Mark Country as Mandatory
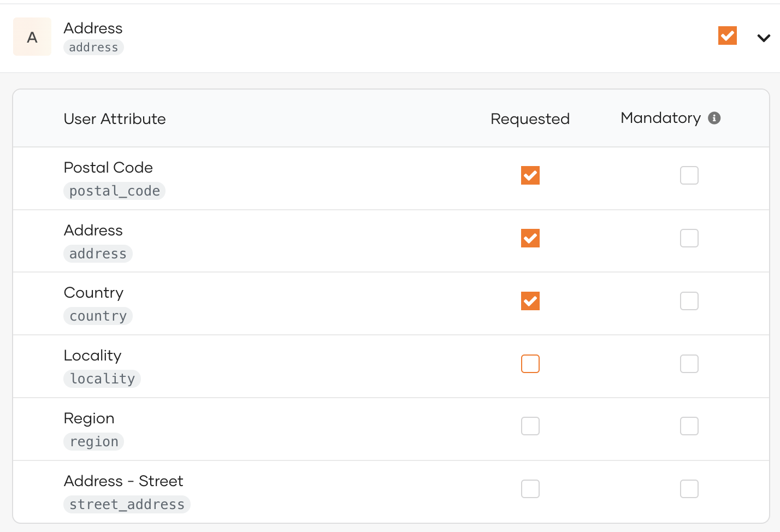Screen dimensions: 780x532 point(689,301)
